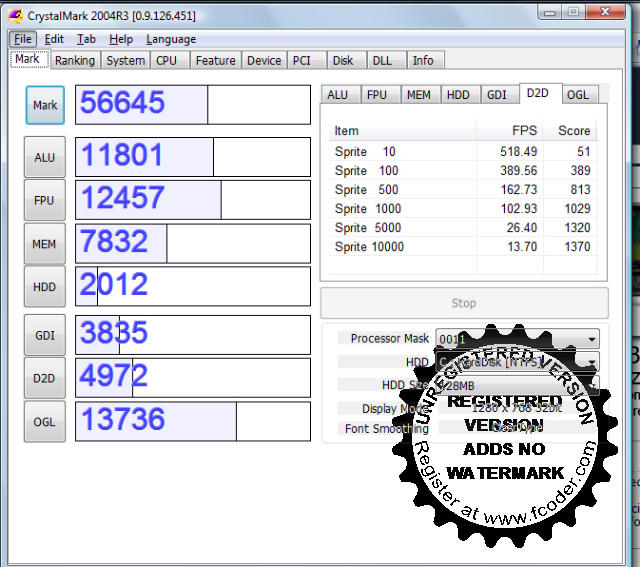Click the total Mark score bar 56645
The image size is (640, 567).
point(193,105)
